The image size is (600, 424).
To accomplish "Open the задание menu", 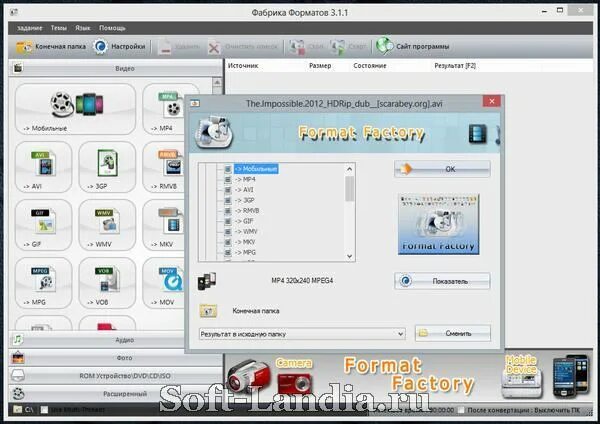I will pyautogui.click(x=29, y=28).
